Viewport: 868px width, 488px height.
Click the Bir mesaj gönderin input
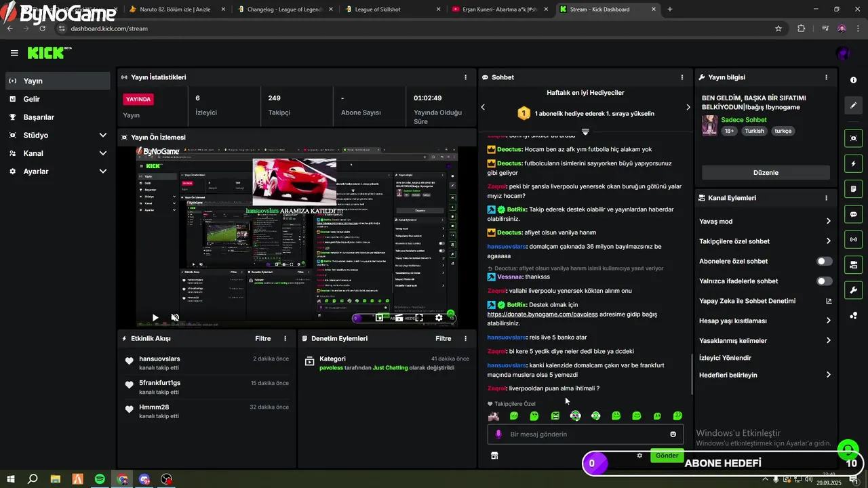click(x=585, y=434)
